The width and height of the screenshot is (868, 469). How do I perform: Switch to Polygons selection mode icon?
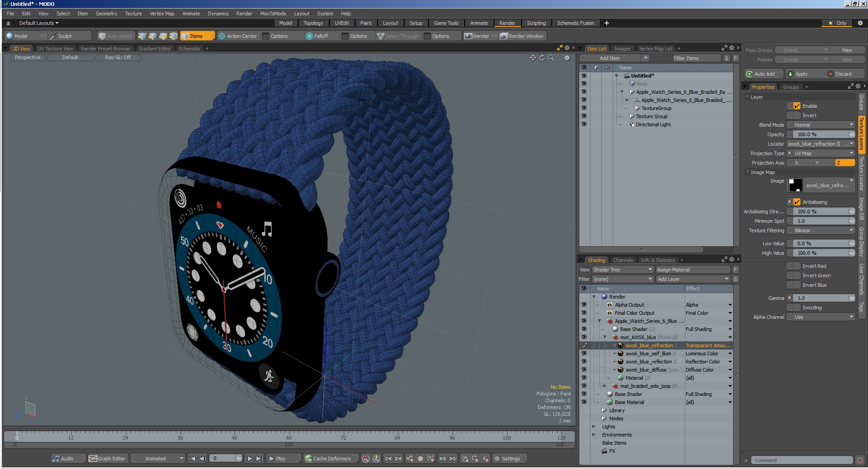(163, 36)
